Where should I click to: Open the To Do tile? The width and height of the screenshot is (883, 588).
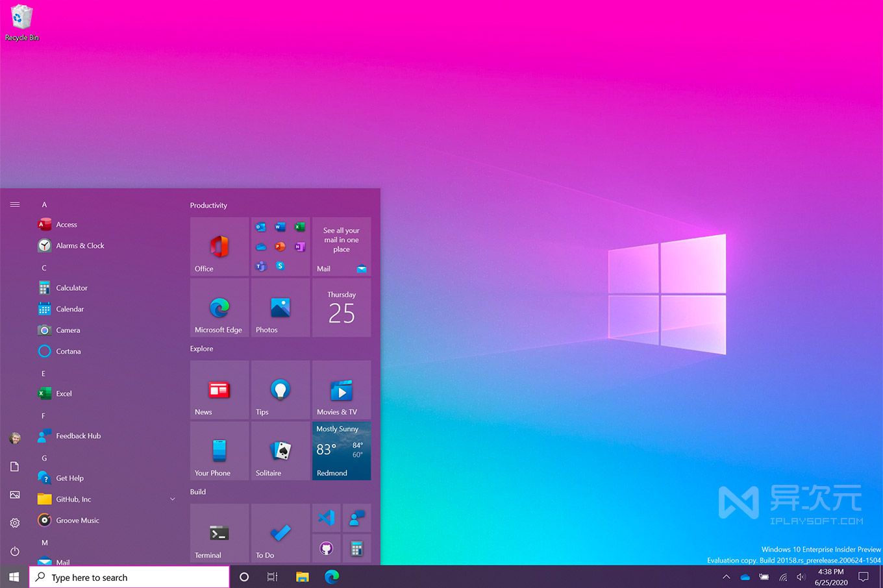coord(280,532)
